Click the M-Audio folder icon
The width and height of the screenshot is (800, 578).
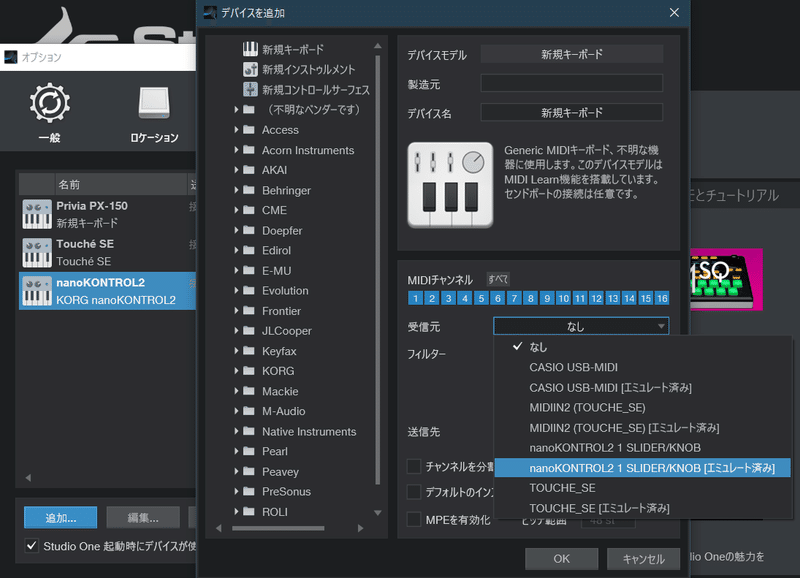(249, 411)
